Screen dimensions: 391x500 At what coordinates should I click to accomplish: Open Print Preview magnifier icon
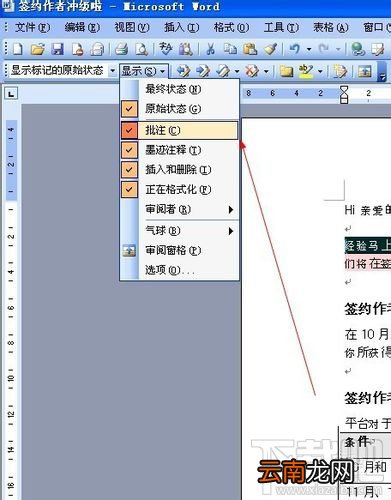(x=142, y=49)
